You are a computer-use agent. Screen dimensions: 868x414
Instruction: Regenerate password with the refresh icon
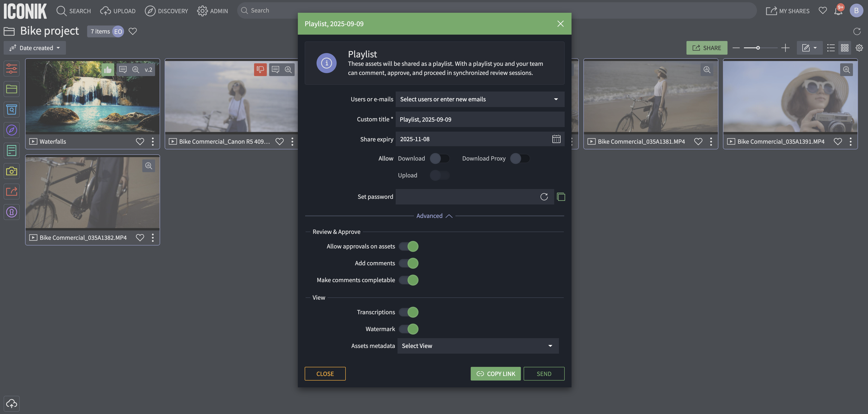[x=544, y=197]
